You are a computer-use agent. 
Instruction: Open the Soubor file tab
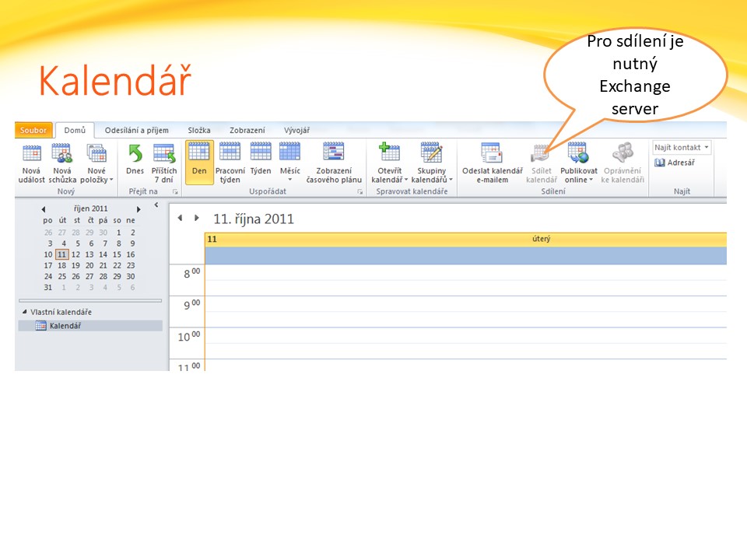pyautogui.click(x=33, y=131)
